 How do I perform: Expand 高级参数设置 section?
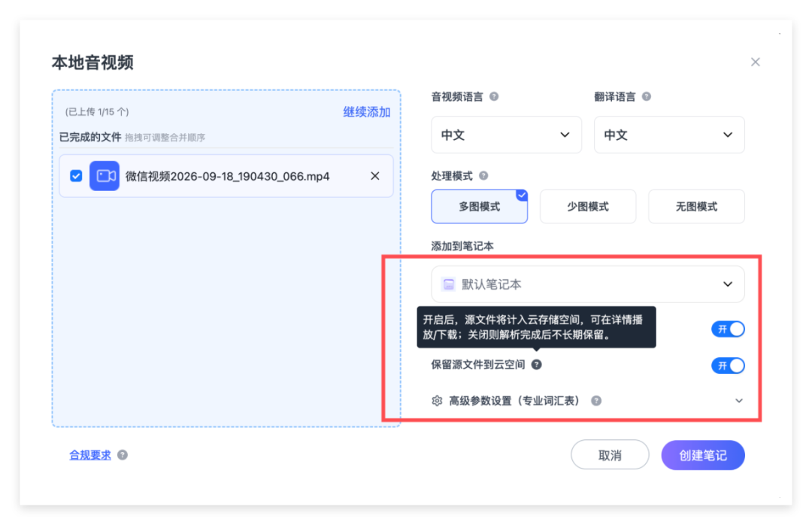[x=739, y=401]
